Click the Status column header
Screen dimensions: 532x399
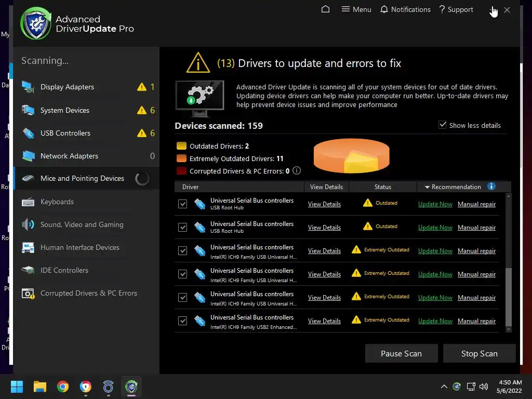tap(383, 187)
